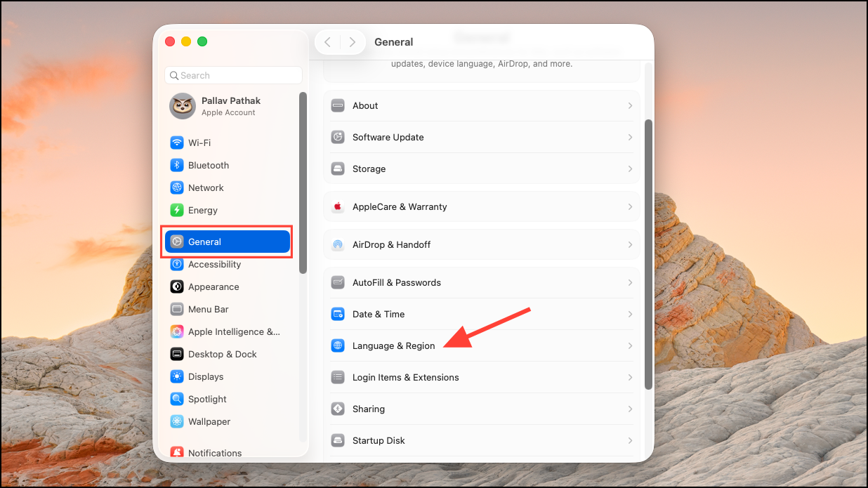
Task: Click the Sharing row icon
Action: [x=338, y=409]
